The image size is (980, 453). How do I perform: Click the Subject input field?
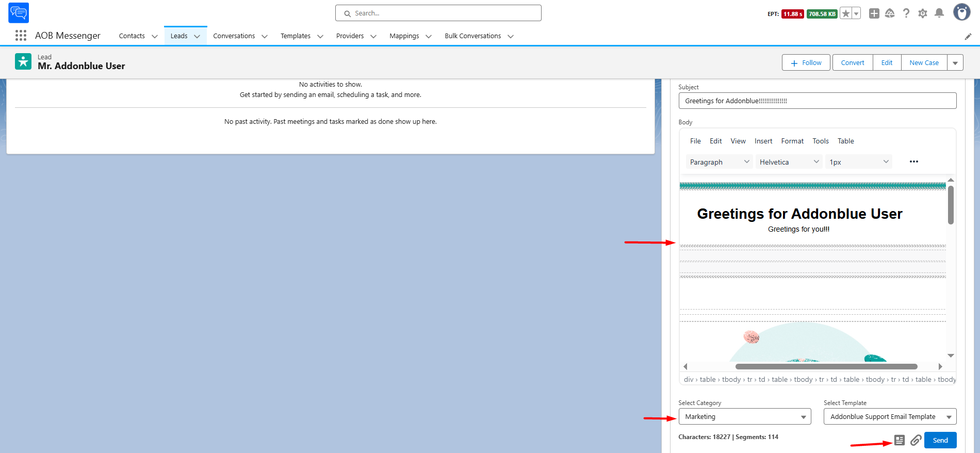818,101
